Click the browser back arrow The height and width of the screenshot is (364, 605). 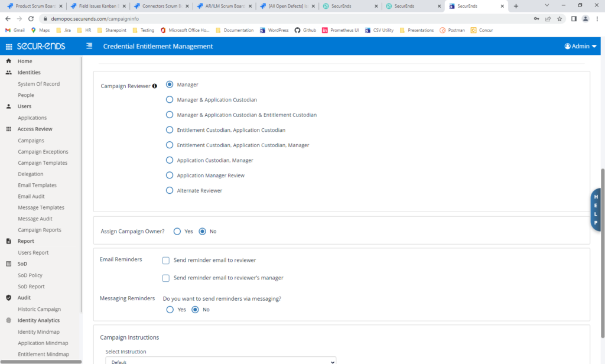[x=8, y=18]
